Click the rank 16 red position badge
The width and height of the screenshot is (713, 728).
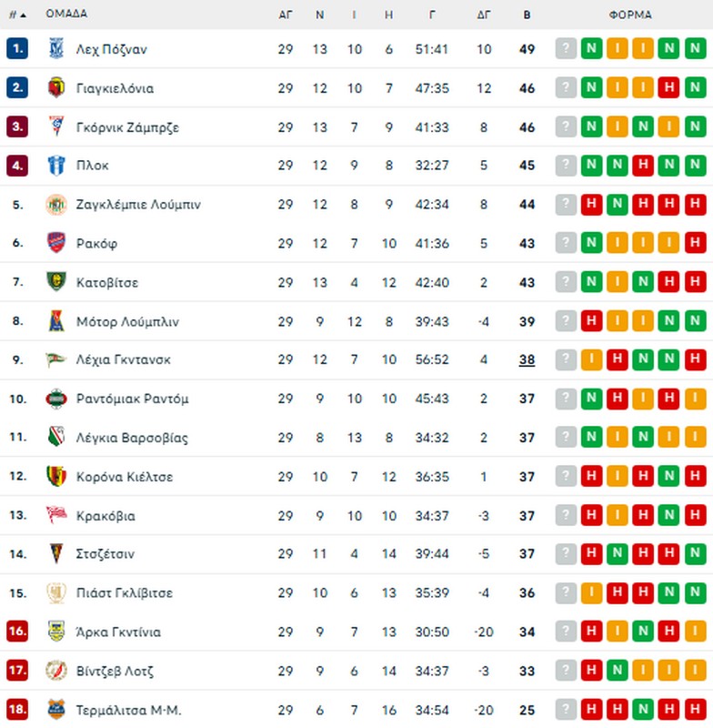point(17,632)
